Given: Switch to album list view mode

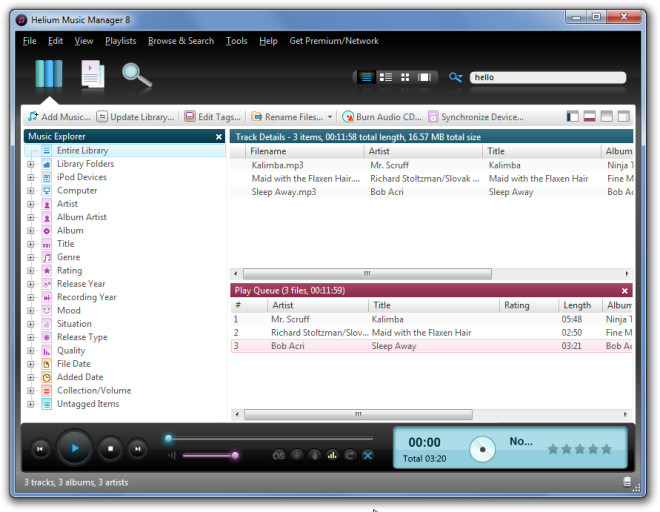Looking at the screenshot, I should pyautogui.click(x=386, y=77).
